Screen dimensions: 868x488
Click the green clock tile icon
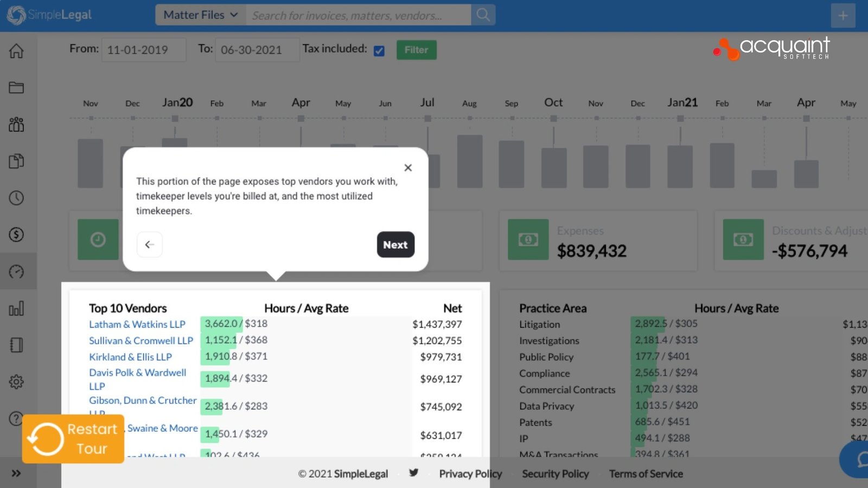click(x=98, y=239)
